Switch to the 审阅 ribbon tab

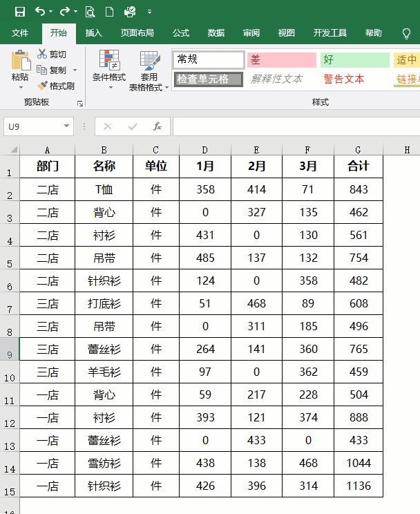(x=251, y=32)
